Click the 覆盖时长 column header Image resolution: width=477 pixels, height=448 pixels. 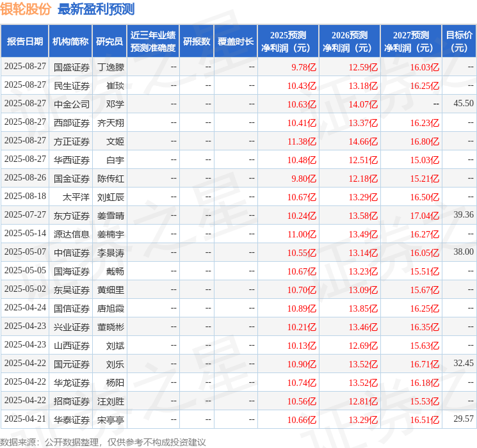pyautogui.click(x=236, y=42)
